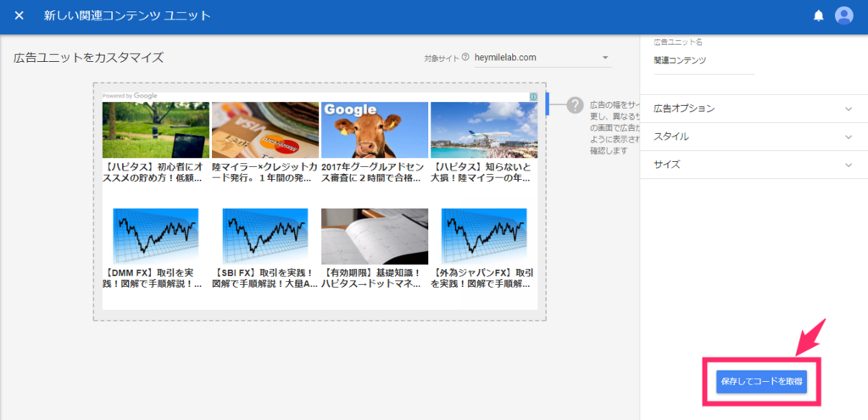The width and height of the screenshot is (868, 420).
Task: Click the 陸マイラー×クレジットカード発行 headline
Action: coord(264,173)
